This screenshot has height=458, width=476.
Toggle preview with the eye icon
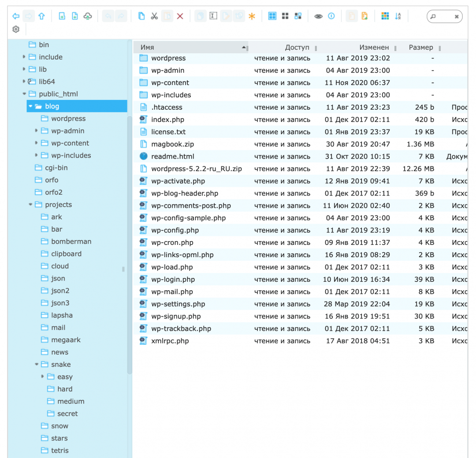(318, 16)
